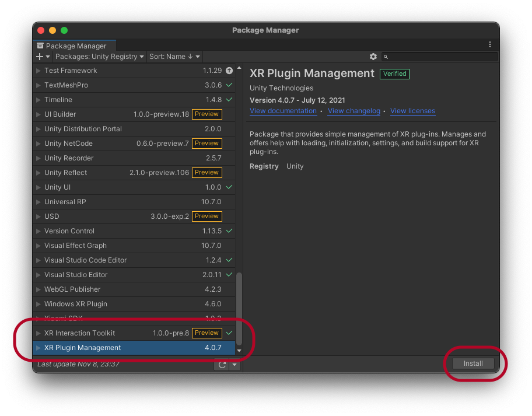Click the installed checkmark for Version Control
Viewport: 532px width, 416px height.
pyautogui.click(x=229, y=230)
